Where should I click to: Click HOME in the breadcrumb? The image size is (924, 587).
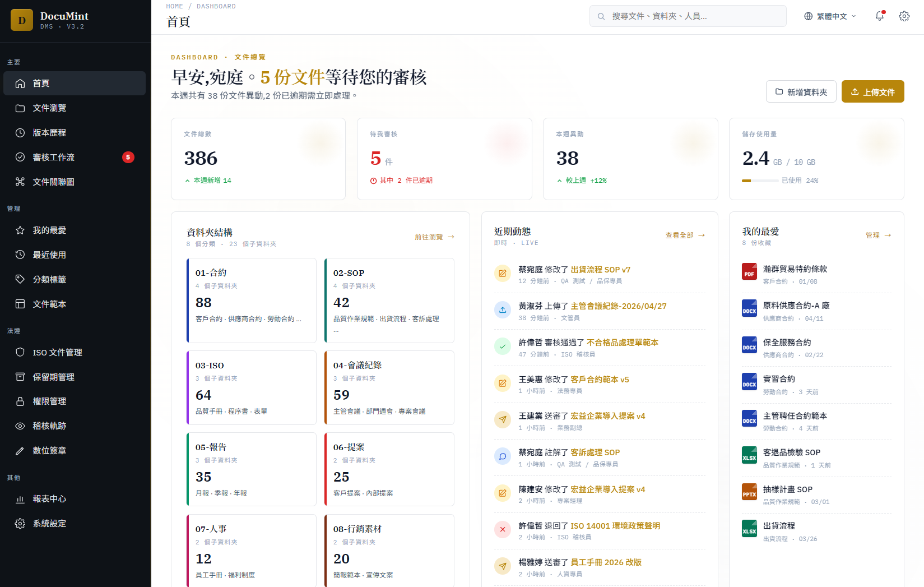pos(175,6)
